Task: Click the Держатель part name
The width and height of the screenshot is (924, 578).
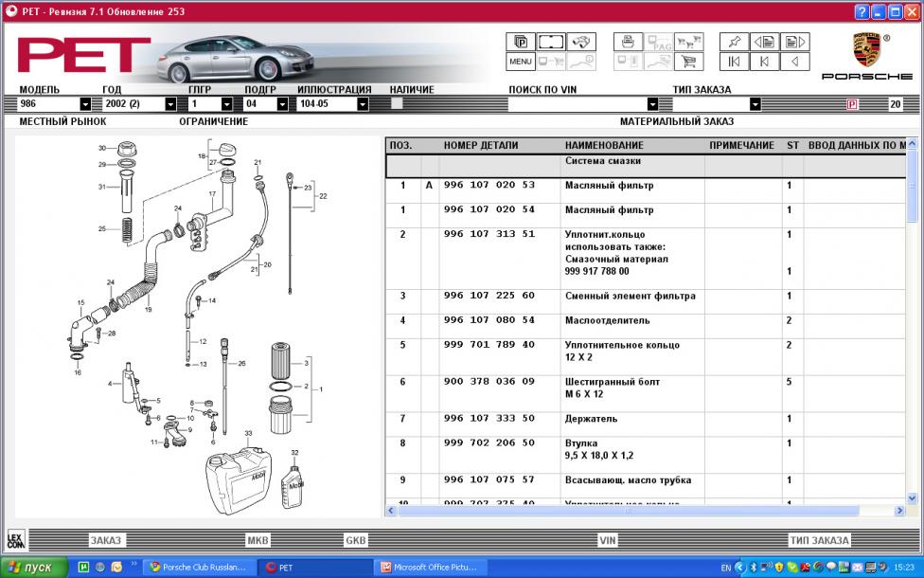Action: coord(591,419)
